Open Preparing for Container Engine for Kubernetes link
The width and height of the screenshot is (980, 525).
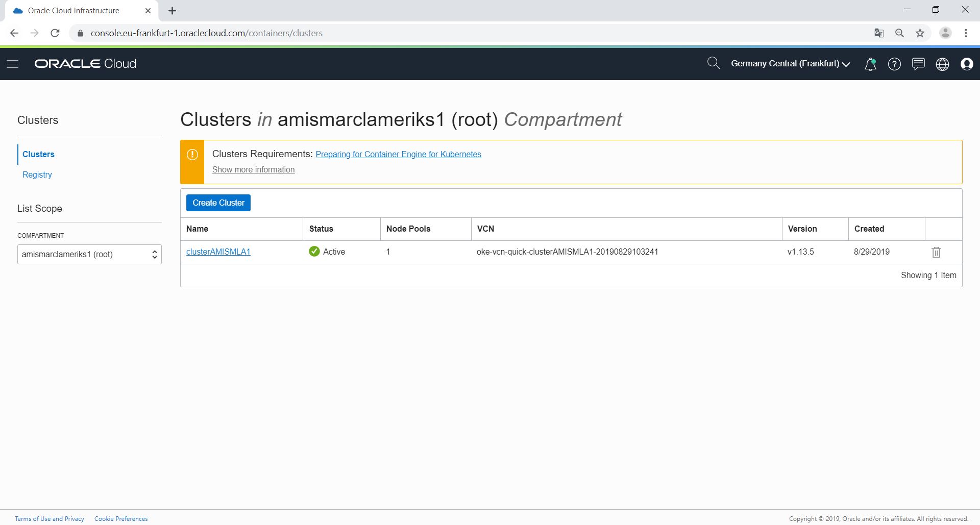(398, 154)
